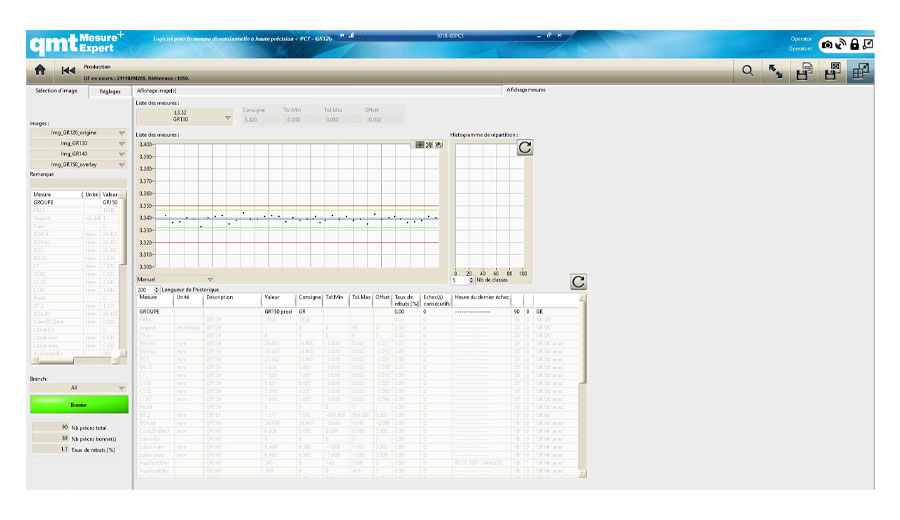The height and width of the screenshot is (520, 900).
Task: Click the Nb de classes number field
Action: pos(460,280)
